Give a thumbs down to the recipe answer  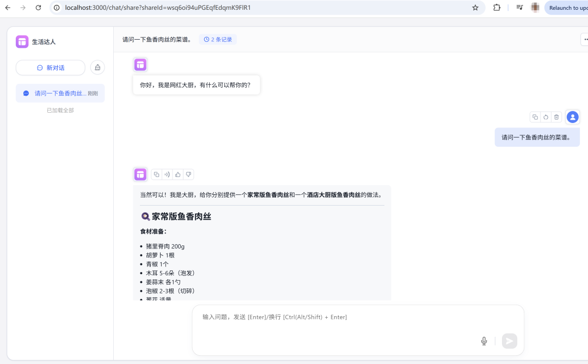(x=188, y=174)
